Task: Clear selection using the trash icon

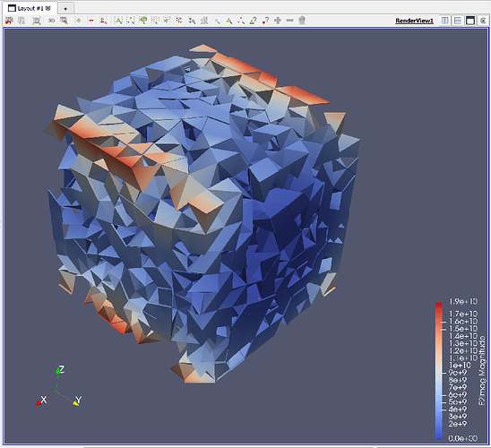Action: 302,21
